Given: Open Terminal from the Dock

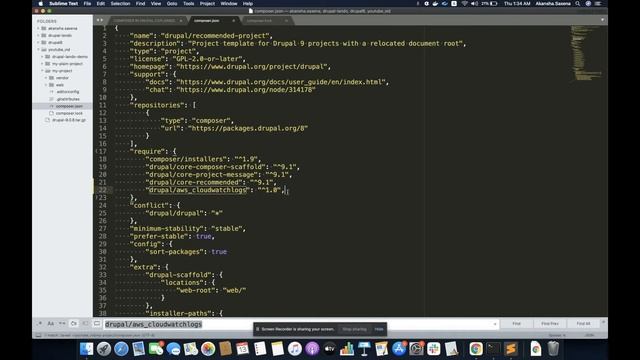Looking at the screenshot, I should tap(493, 349).
